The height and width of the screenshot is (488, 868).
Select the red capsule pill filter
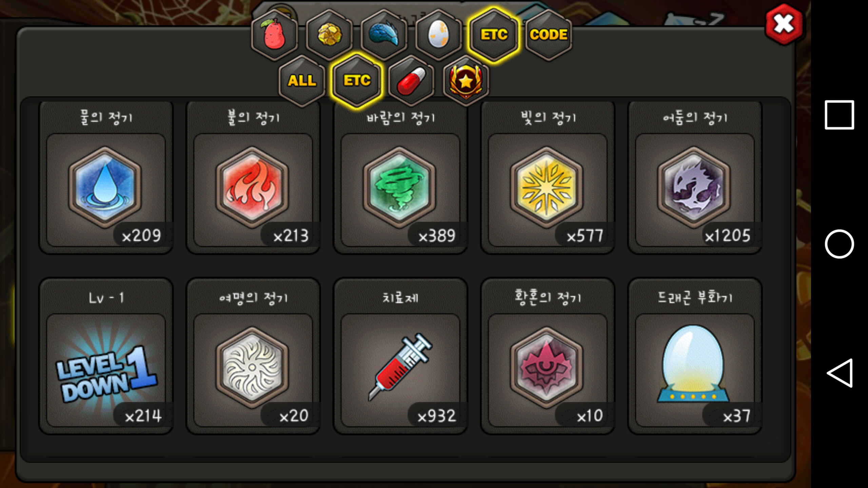[411, 81]
